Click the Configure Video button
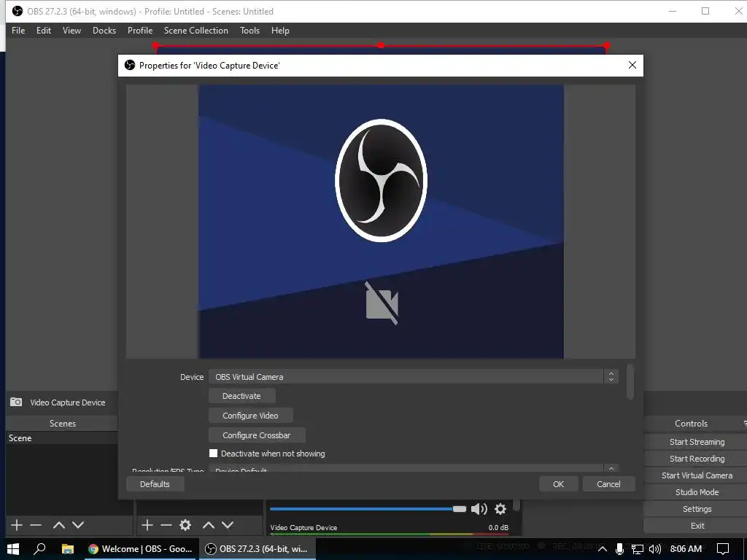 (251, 415)
